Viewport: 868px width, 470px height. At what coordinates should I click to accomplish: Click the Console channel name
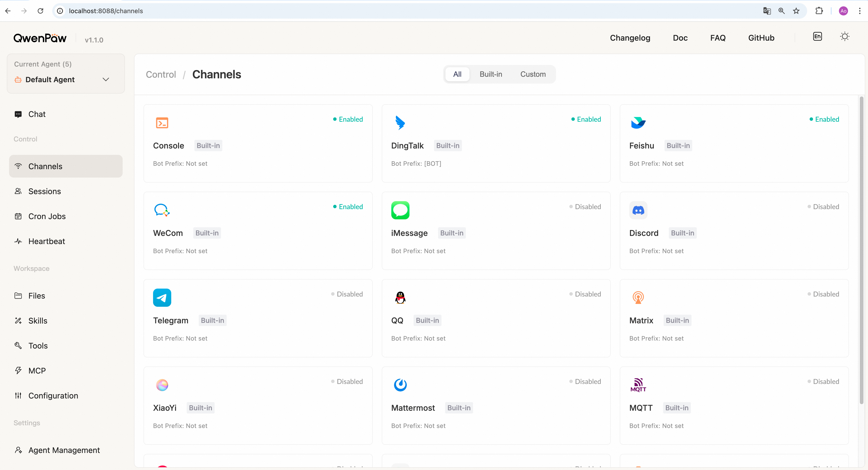[x=169, y=146]
